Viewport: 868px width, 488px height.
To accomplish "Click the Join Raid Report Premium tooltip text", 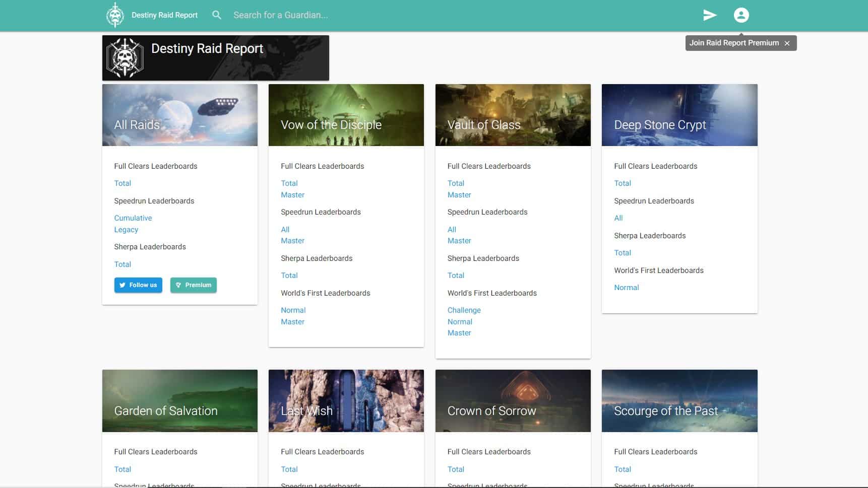I will tap(734, 43).
